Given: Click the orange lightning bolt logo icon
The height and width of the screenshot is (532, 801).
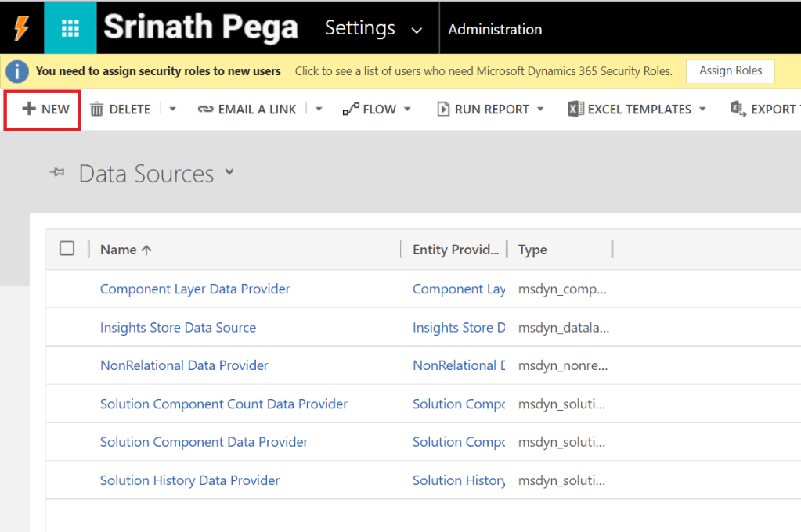Looking at the screenshot, I should [x=21, y=29].
